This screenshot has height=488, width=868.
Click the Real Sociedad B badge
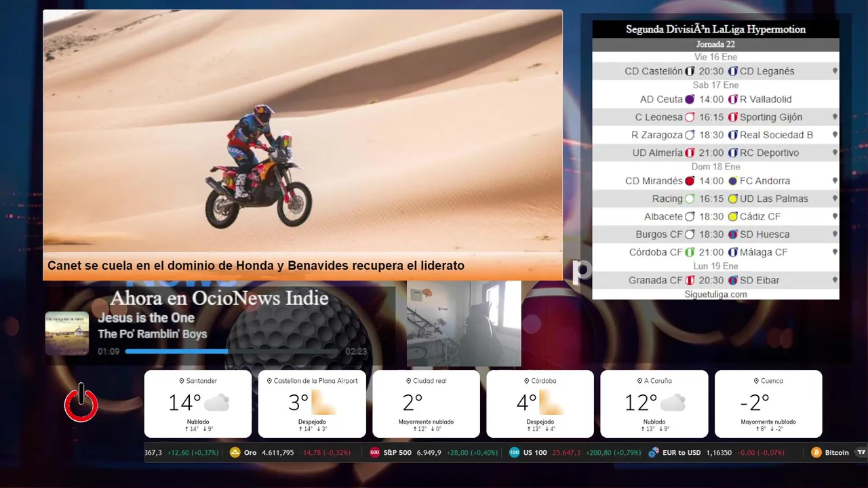(x=733, y=135)
